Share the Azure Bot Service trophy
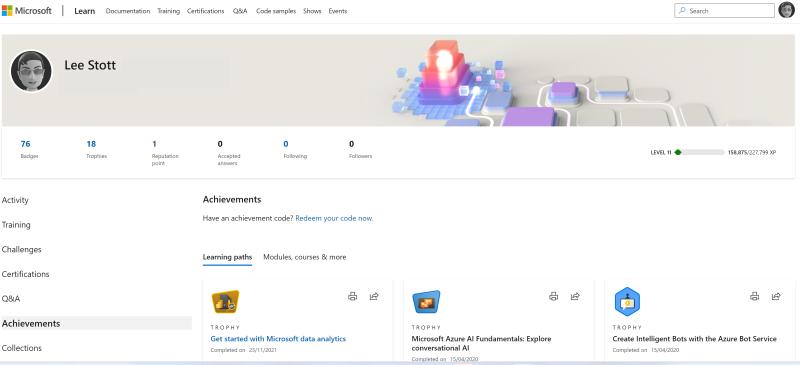The image size is (800, 365). click(776, 296)
